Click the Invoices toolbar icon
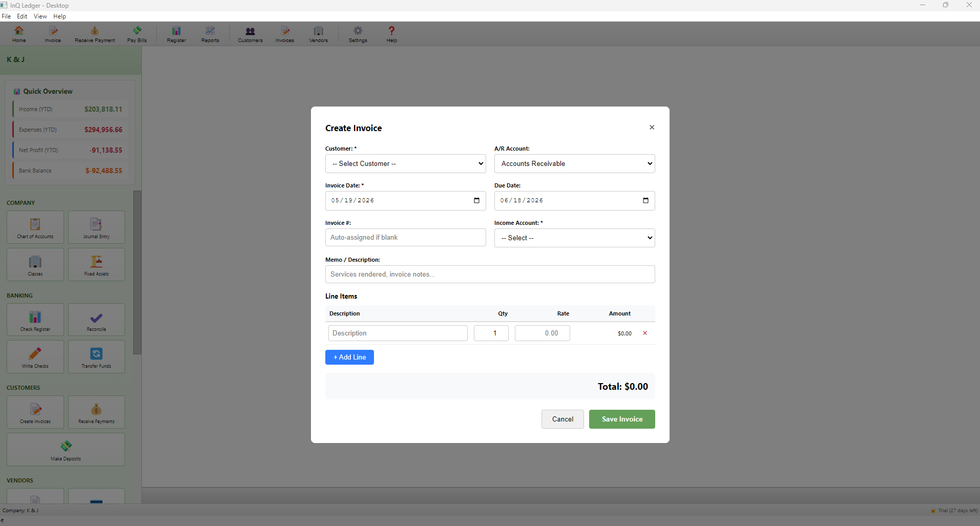The width and height of the screenshot is (980, 526). [x=285, y=34]
